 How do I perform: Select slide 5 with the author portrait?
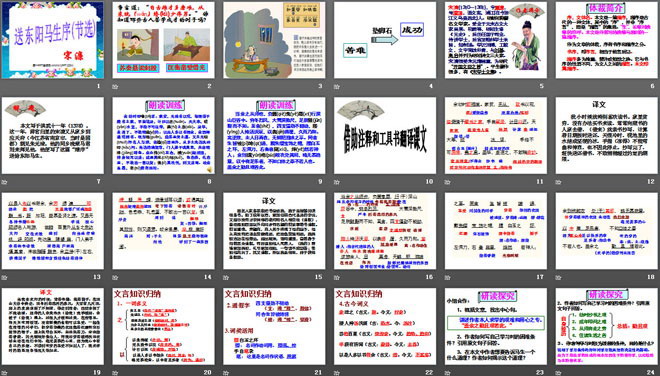[x=496, y=40]
